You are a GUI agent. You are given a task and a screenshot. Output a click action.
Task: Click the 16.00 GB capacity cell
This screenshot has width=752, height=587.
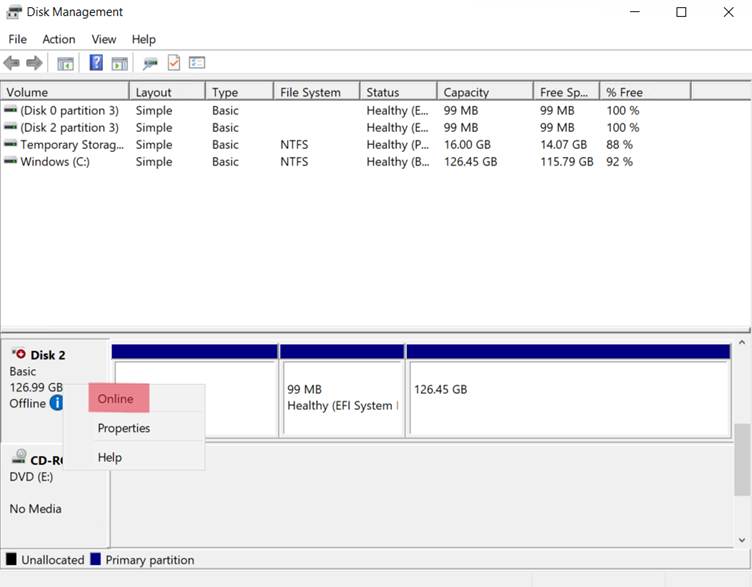tap(467, 144)
